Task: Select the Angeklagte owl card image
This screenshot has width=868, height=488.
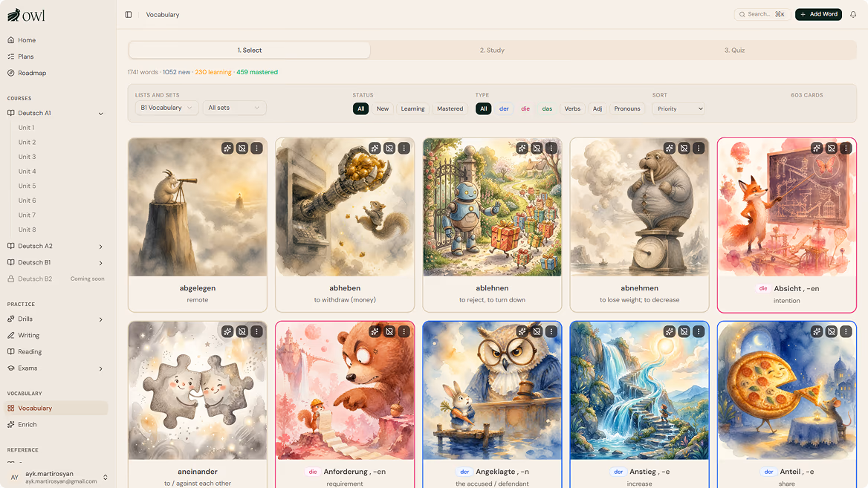Action: coord(492,391)
